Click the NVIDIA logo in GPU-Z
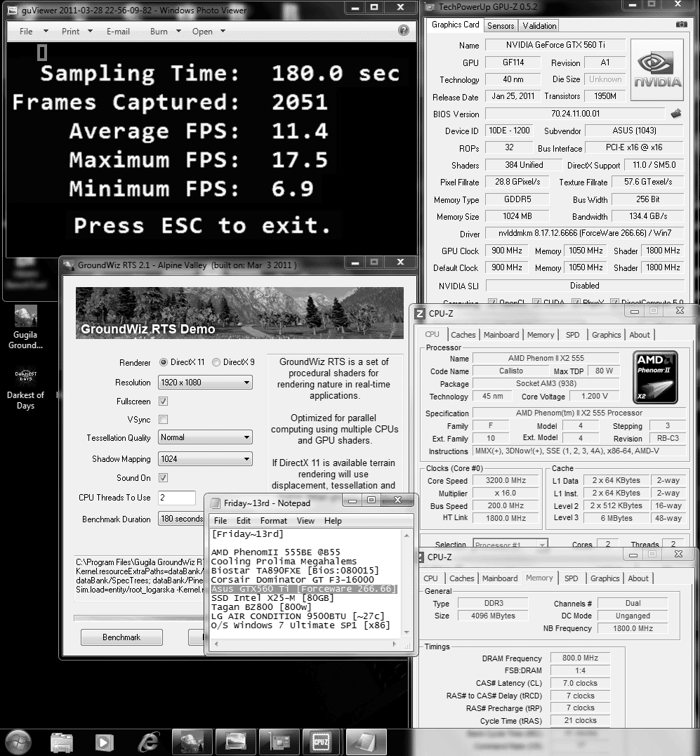Image resolution: width=700 pixels, height=756 pixels. 657,70
